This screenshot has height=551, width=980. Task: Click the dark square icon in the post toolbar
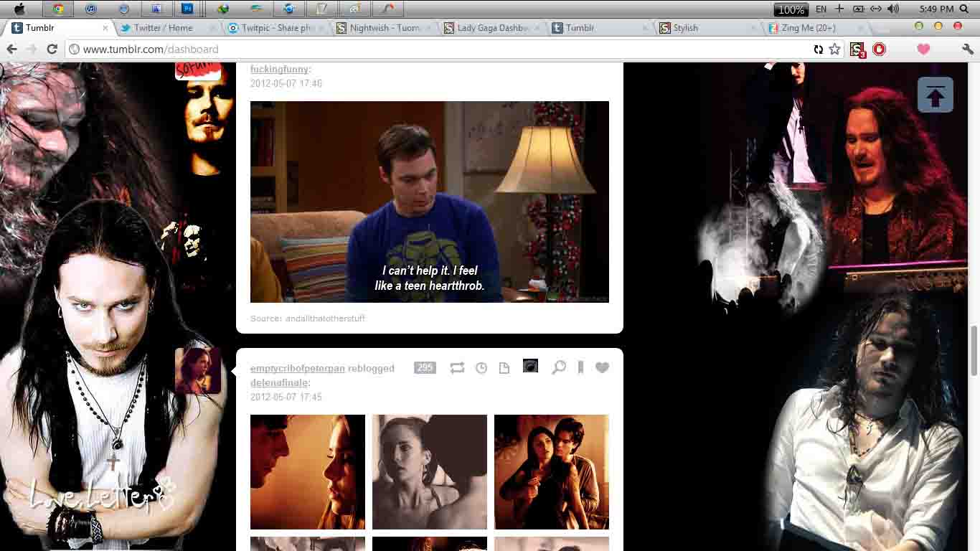coord(530,367)
